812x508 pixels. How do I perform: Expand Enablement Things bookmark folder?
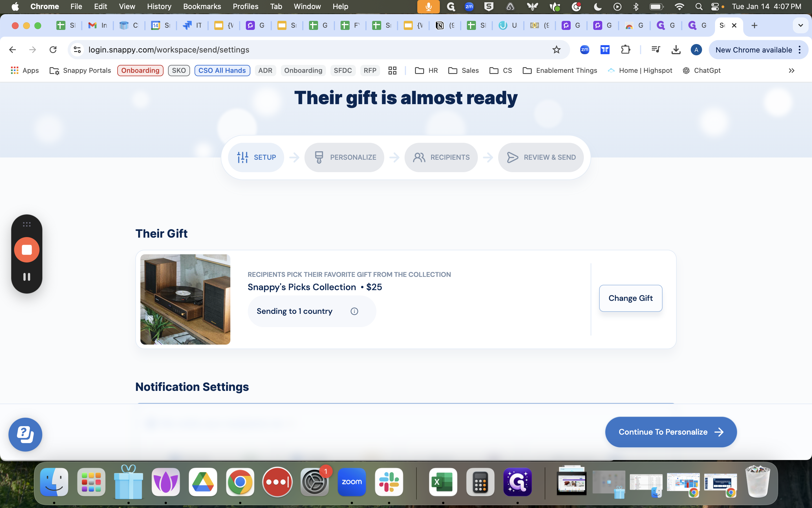(560, 71)
